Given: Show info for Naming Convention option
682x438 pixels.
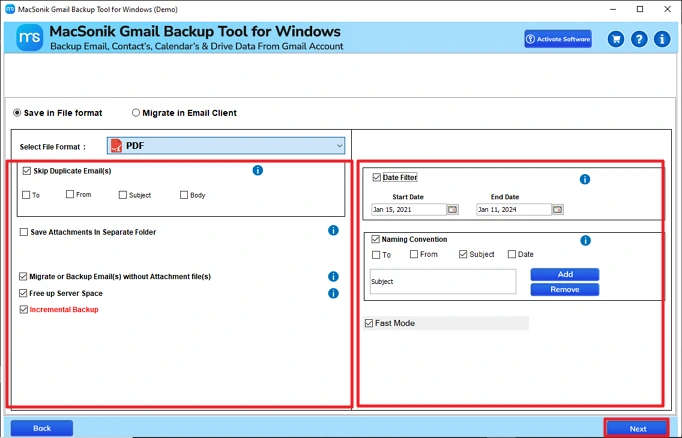Looking at the screenshot, I should 586,240.
